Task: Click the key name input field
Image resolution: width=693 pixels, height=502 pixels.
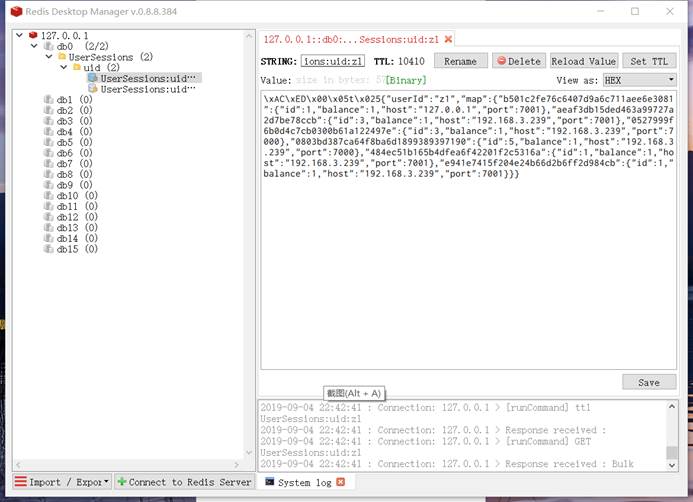Action: click(333, 61)
